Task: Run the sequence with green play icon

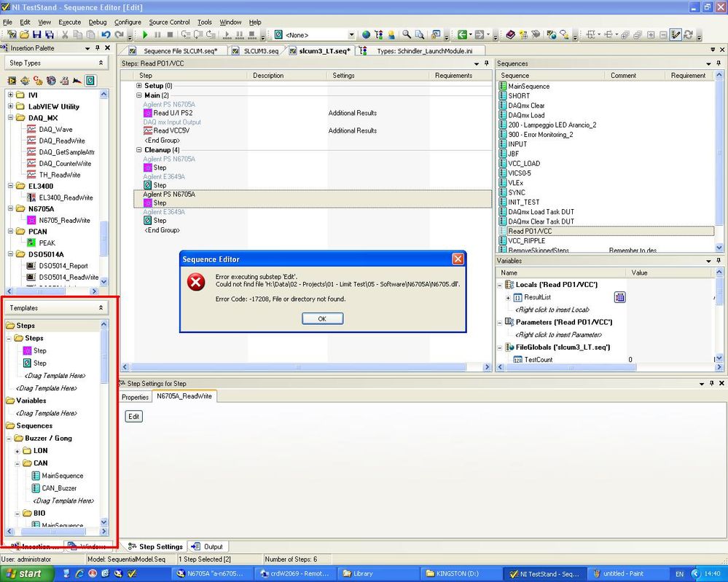Action: tap(145, 35)
